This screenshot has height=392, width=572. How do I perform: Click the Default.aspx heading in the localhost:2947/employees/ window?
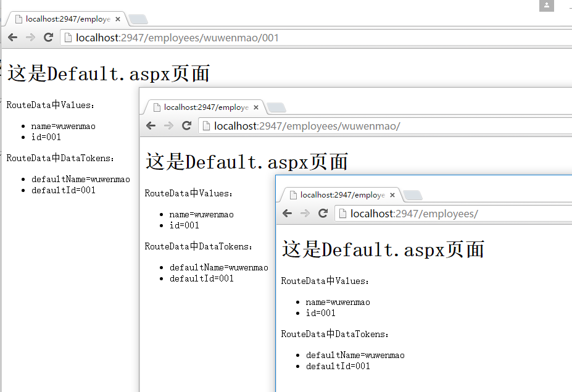(383, 249)
